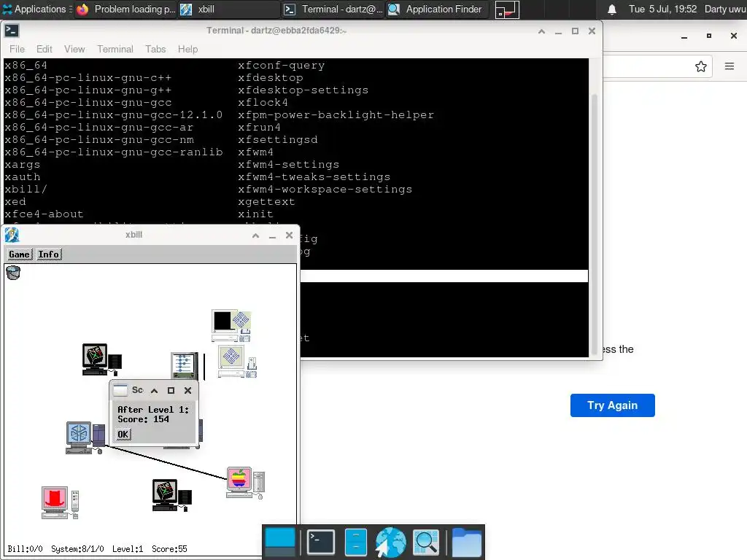This screenshot has width=747, height=560.
Task: Open the Terminal Edit menu
Action: [x=44, y=49]
